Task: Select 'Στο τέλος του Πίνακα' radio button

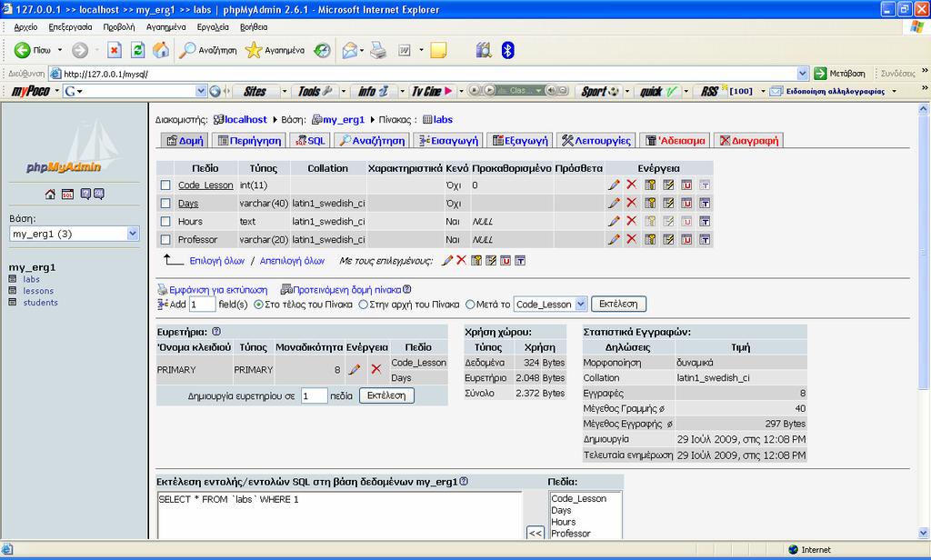Action: tap(258, 305)
